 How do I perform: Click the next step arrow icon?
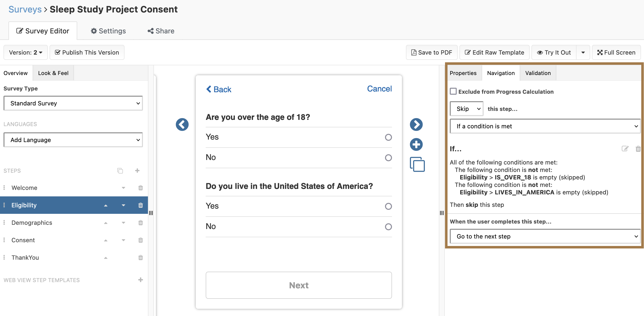point(416,124)
